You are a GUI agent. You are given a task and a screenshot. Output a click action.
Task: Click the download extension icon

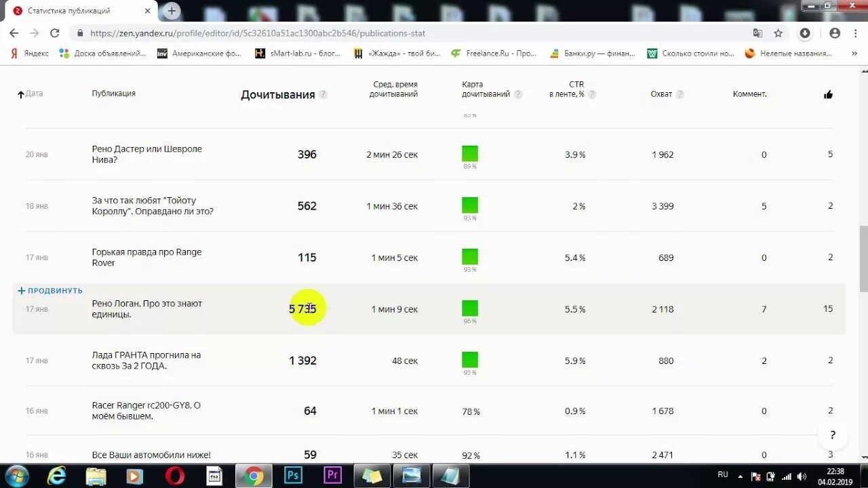point(805,33)
